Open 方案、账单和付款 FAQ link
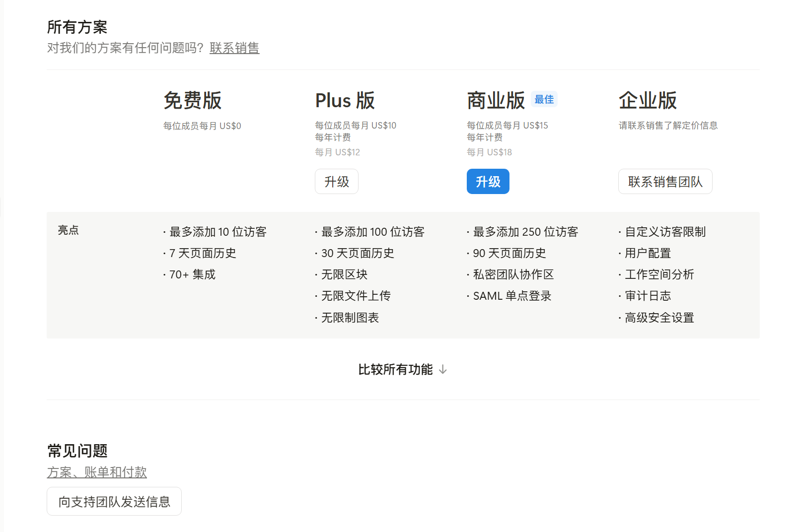This screenshot has width=796, height=532. tap(97, 472)
